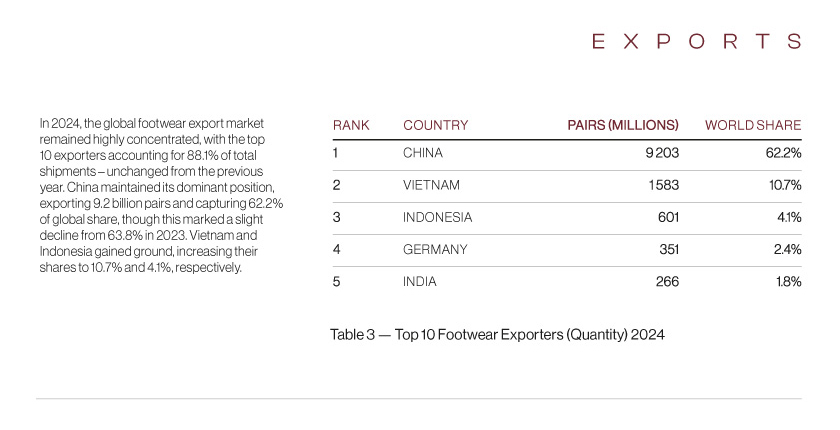
Task: Click the GERMANY country cell
Action: pos(435,249)
